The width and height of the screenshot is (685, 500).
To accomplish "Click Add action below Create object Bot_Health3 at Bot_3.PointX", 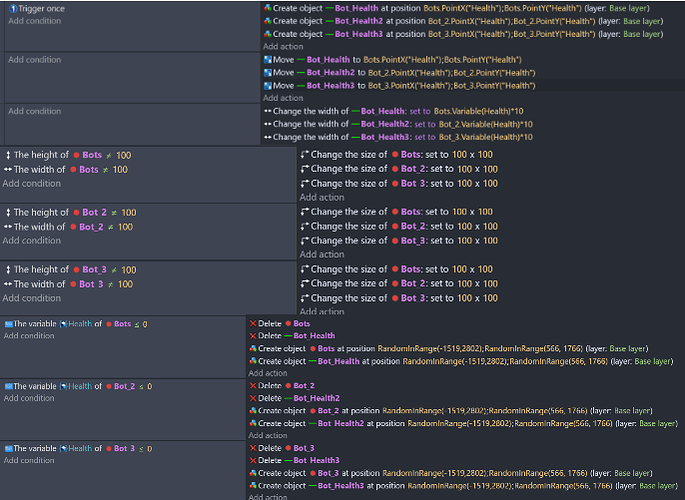I will click(283, 47).
